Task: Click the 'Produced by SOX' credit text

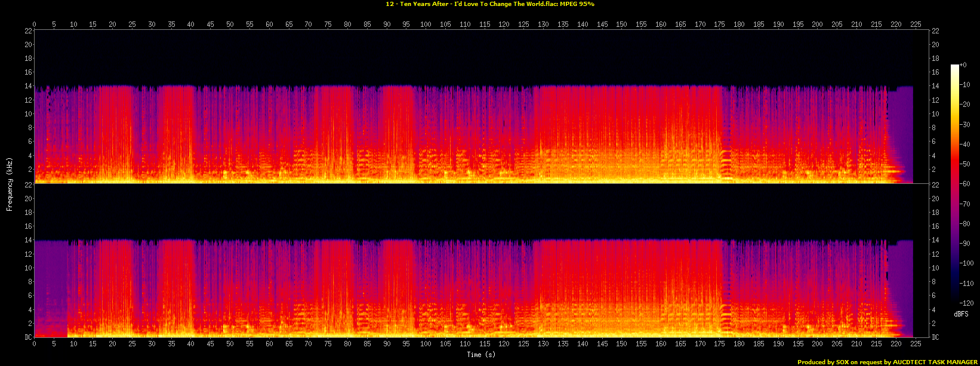Action: [x=887, y=362]
